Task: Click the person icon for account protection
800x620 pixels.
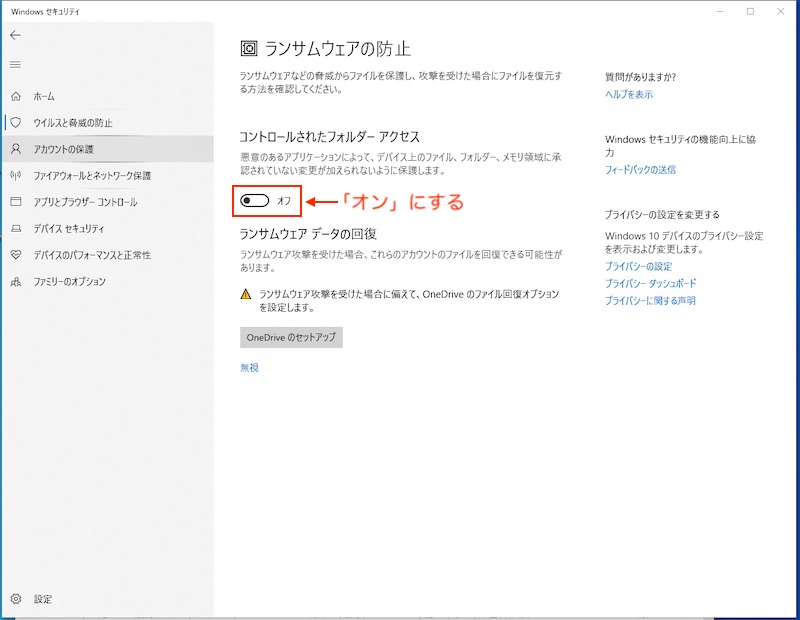Action: click(x=16, y=149)
